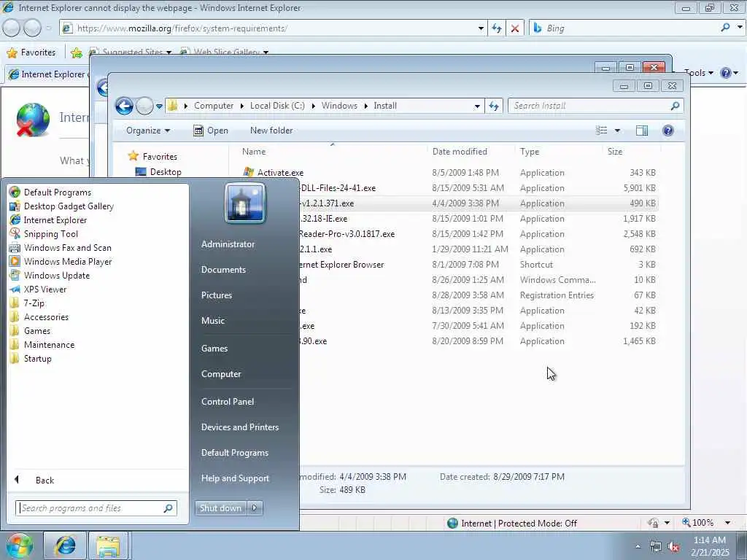Open the views options dropdown arrow

coord(617,131)
